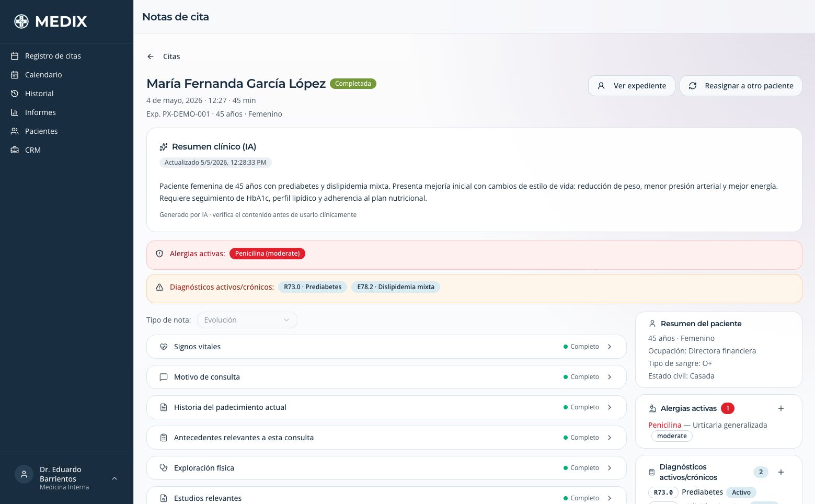The width and height of the screenshot is (815, 504).
Task: Click Completo status of Signos vitales
Action: coord(581,347)
